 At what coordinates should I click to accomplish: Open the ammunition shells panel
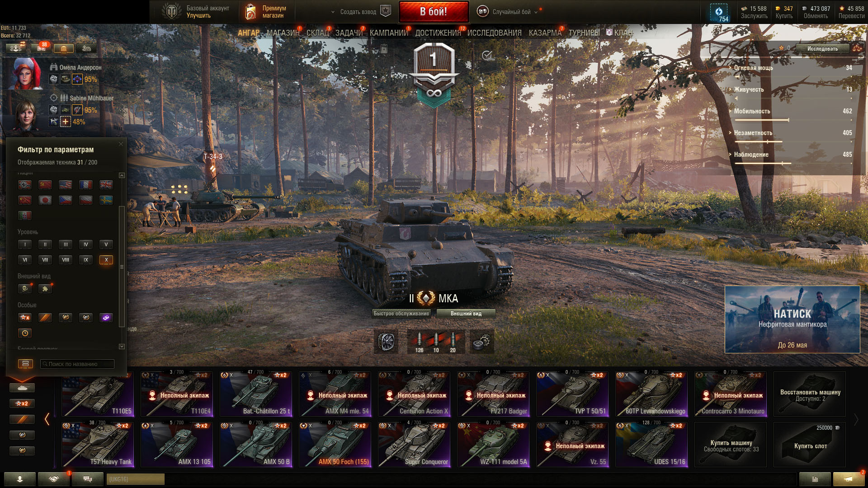coord(436,342)
